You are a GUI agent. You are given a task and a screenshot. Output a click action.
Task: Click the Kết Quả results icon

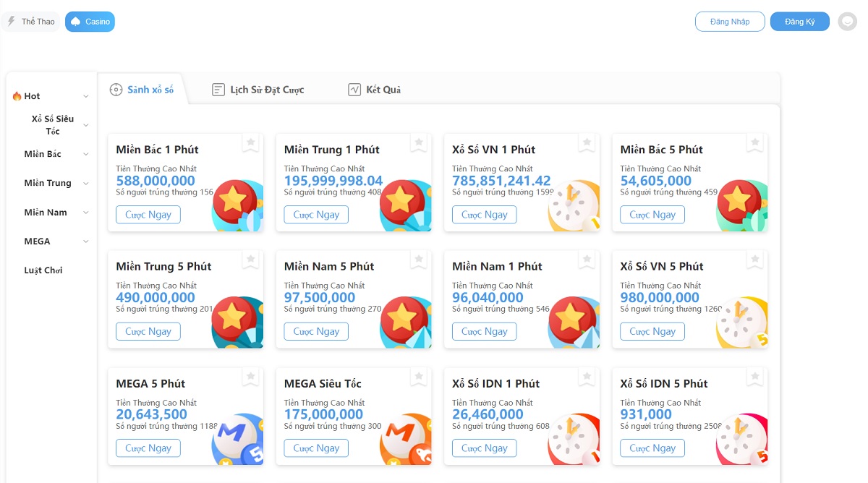coord(355,90)
